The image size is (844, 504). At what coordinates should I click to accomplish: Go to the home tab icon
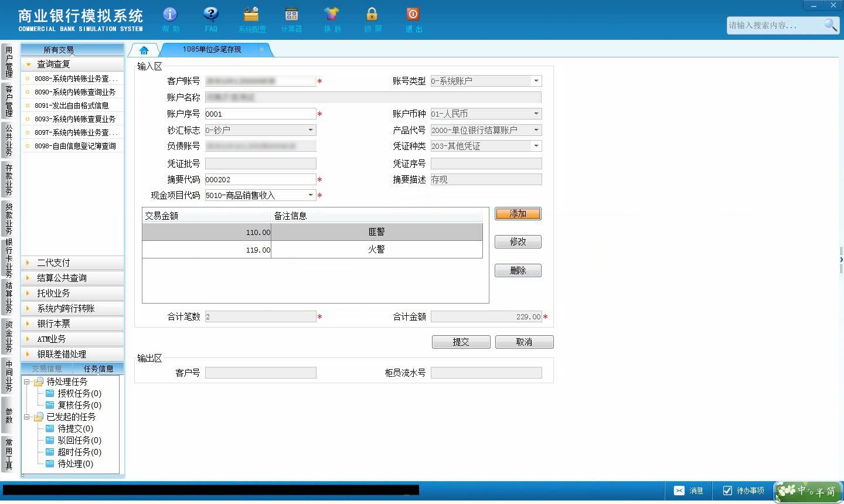(144, 50)
